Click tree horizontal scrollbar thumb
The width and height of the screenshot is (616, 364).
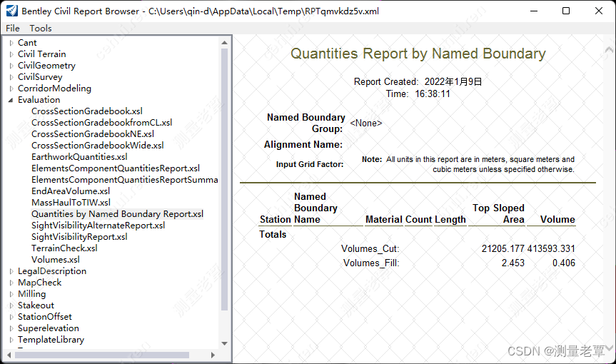pyautogui.click(x=102, y=355)
